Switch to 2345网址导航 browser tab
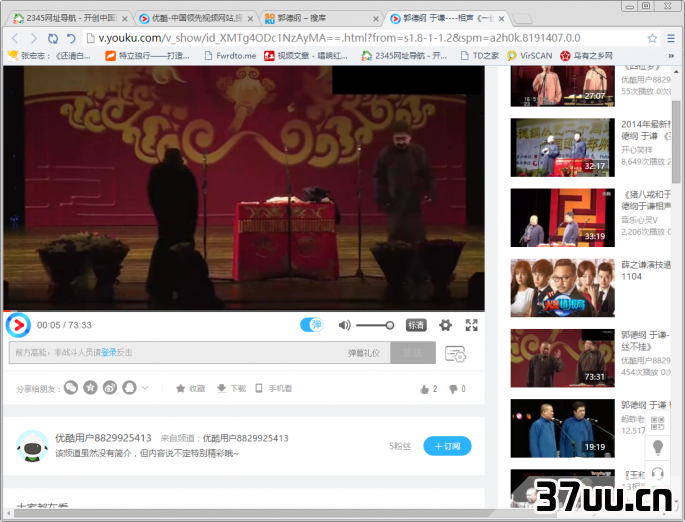Viewport: 685px width, 522px height. coord(70,18)
